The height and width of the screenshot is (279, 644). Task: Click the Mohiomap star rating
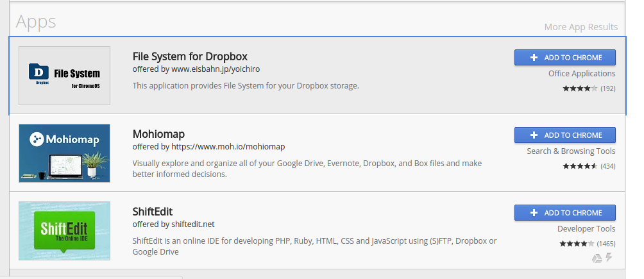580,166
